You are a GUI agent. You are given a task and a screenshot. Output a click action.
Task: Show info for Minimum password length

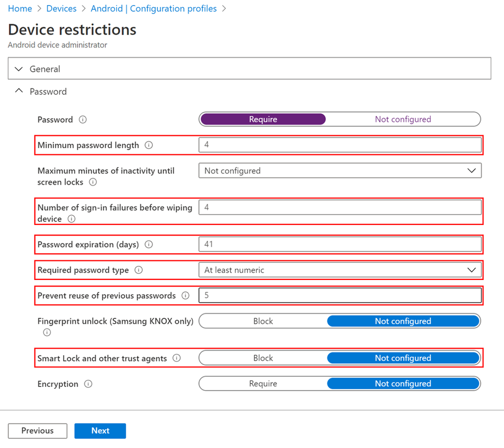click(148, 145)
